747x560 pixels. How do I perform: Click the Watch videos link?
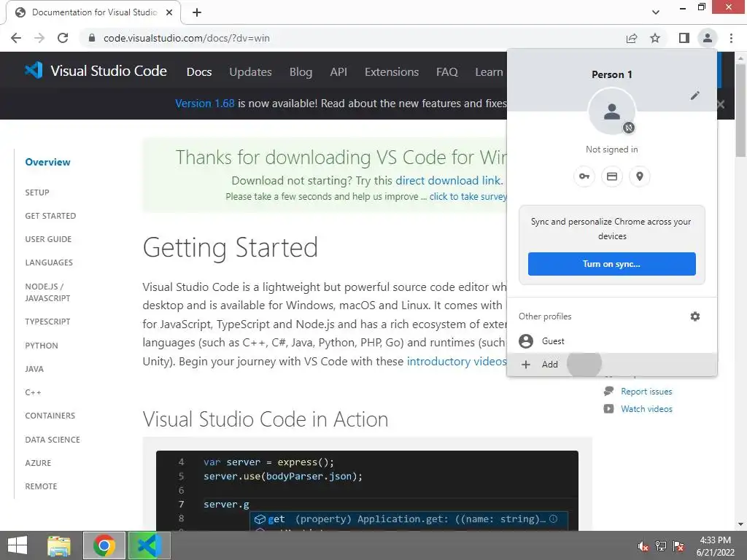pos(646,409)
